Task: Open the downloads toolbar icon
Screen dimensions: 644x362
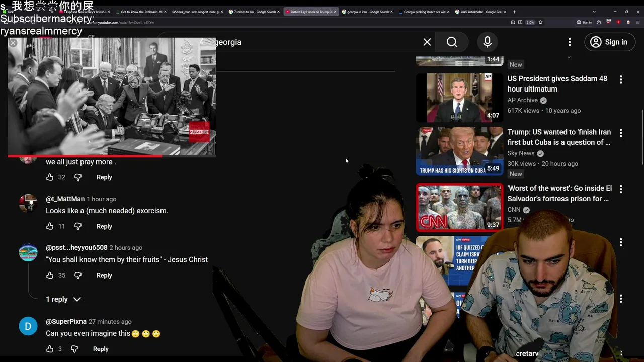Action: point(520,22)
